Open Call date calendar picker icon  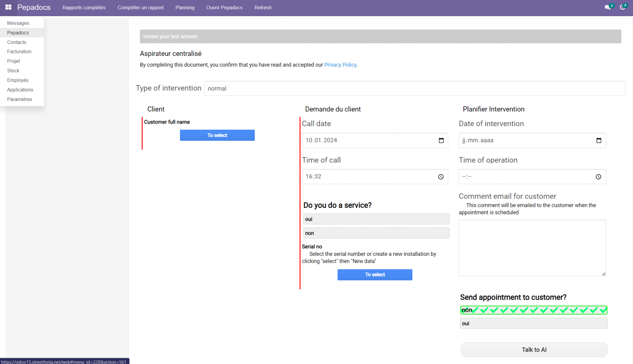441,140
